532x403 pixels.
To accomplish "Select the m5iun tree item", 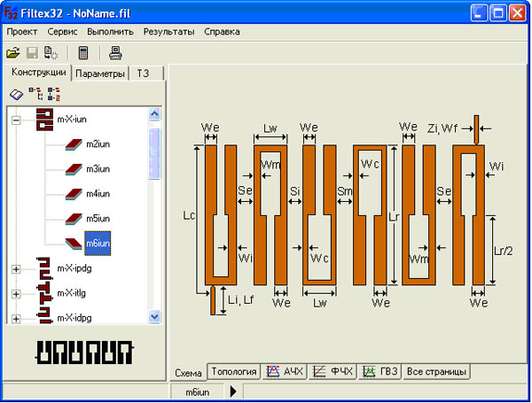I will [x=98, y=218].
